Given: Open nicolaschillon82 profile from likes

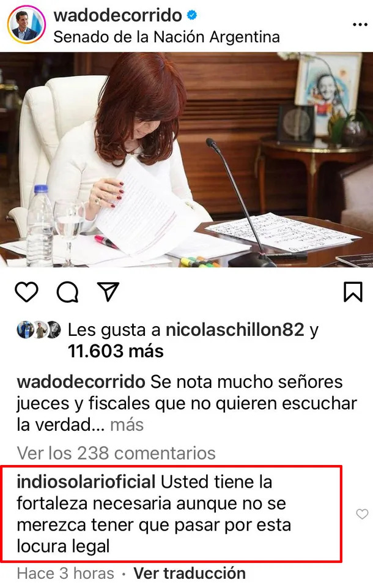Looking at the screenshot, I should click(235, 330).
